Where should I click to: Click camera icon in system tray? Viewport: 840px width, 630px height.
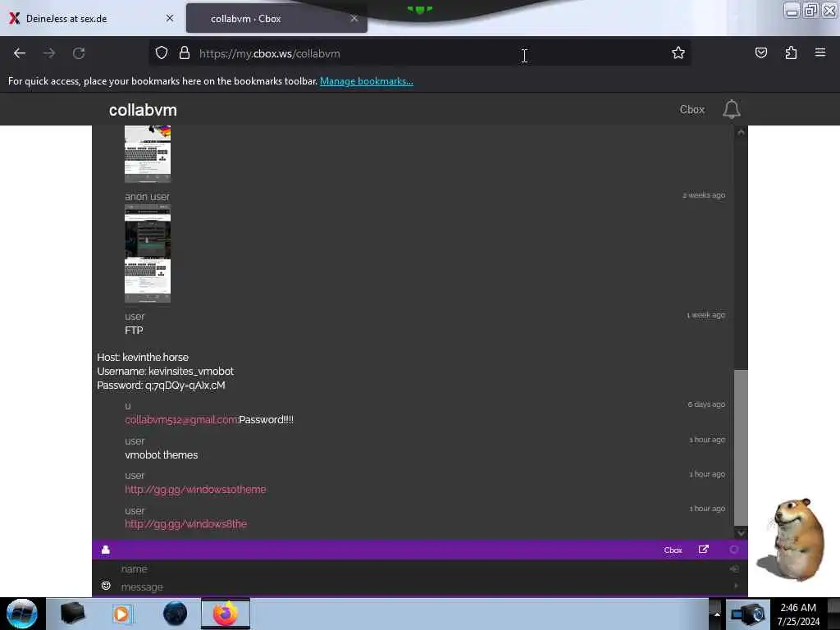748,614
